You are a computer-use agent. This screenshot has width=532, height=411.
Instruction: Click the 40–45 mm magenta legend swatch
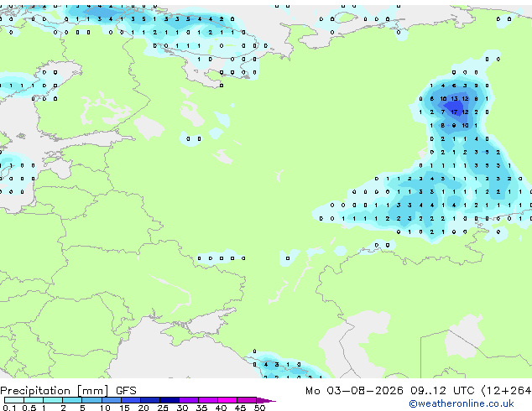click(x=227, y=400)
